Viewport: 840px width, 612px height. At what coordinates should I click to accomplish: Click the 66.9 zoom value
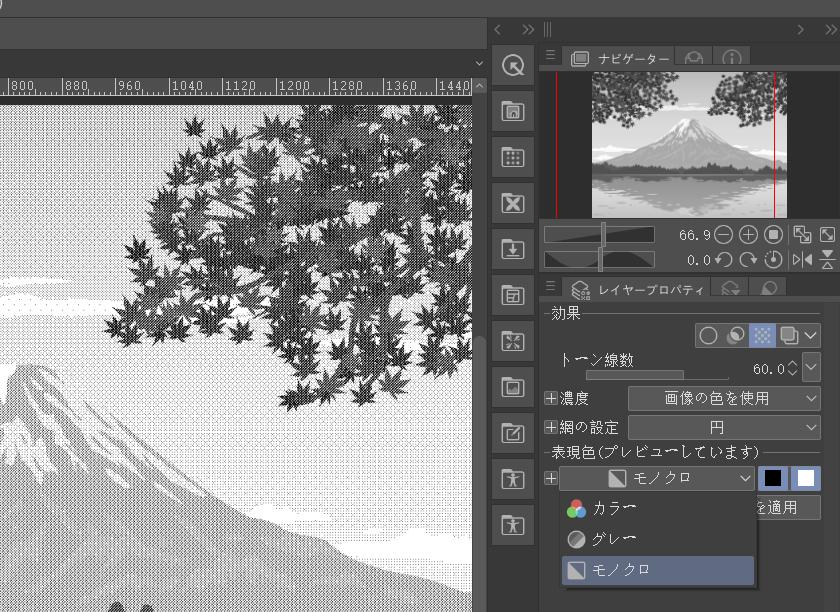(x=694, y=235)
